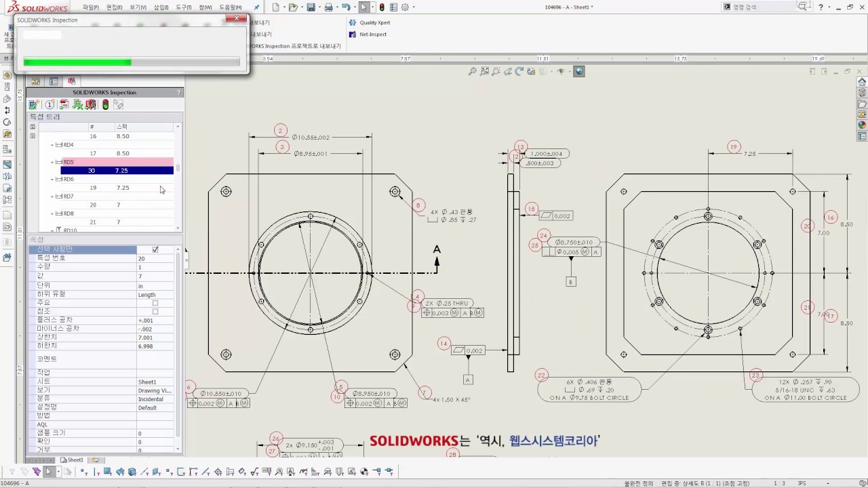Image resolution: width=868 pixels, height=488 pixels.
Task: Open the 파일(F) menu
Action: click(90, 7)
